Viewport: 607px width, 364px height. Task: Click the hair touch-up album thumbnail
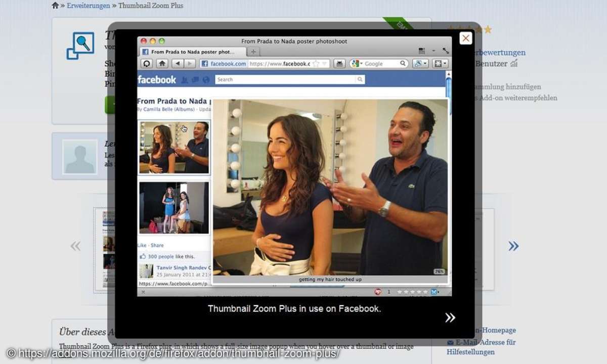[x=174, y=147]
